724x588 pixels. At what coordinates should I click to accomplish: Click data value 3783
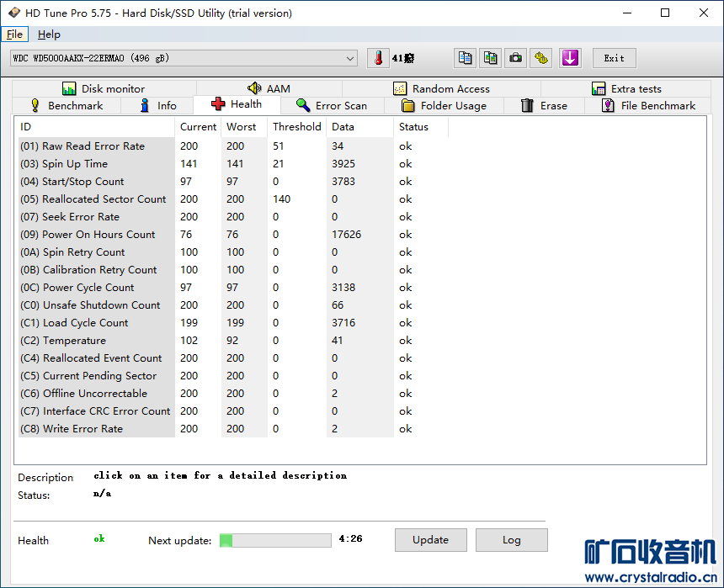tap(343, 182)
